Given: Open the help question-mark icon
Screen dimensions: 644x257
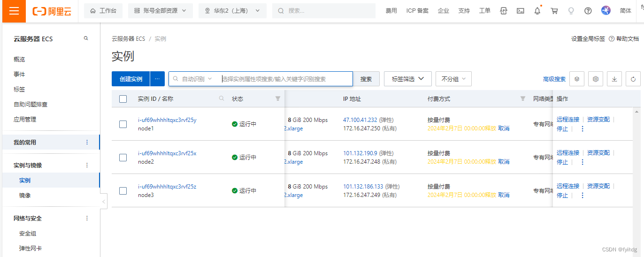Looking at the screenshot, I should 588,11.
